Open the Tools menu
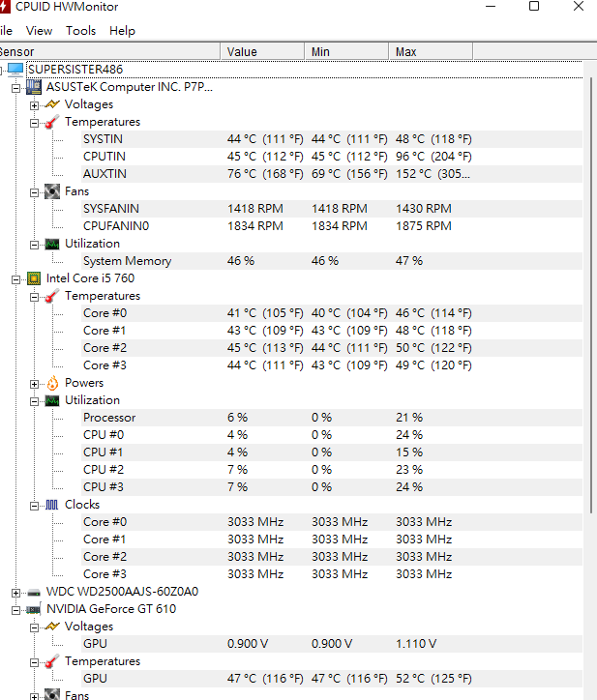The height and width of the screenshot is (700, 597). (81, 31)
